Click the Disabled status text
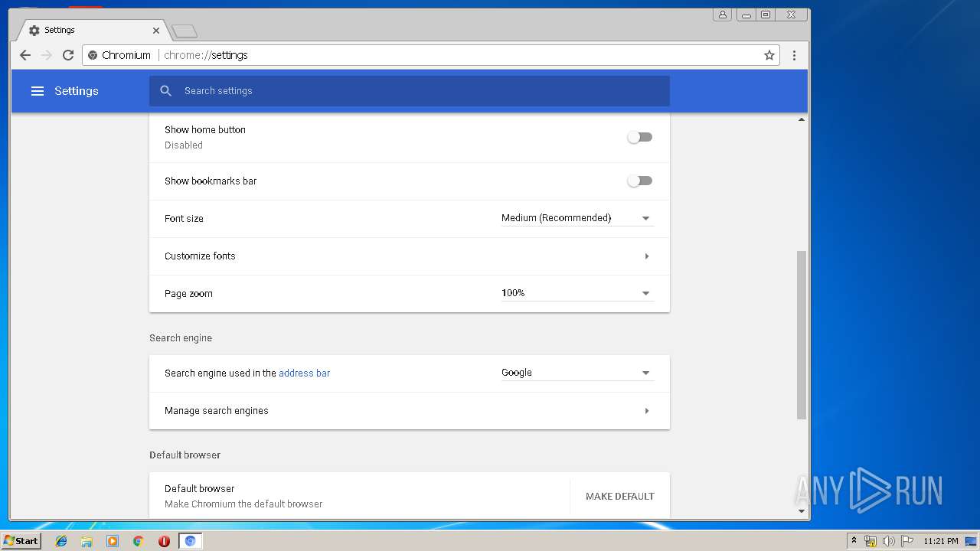The height and width of the screenshot is (551, 980). 184,145
